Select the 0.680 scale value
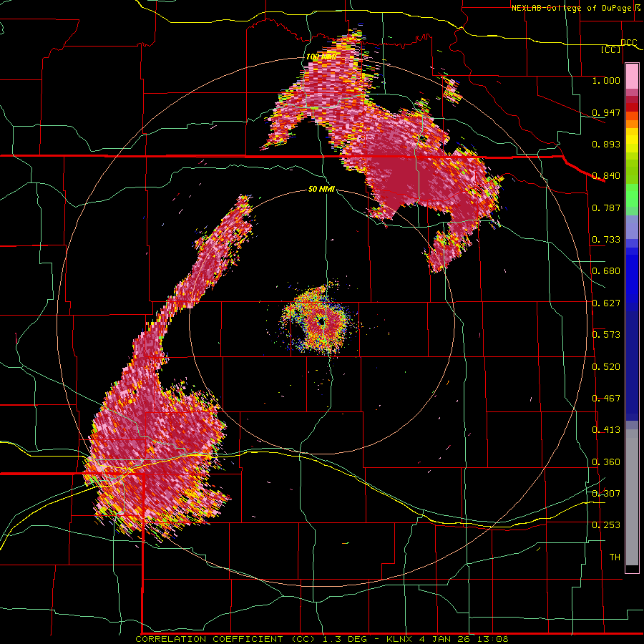The image size is (644, 644). coord(606,271)
